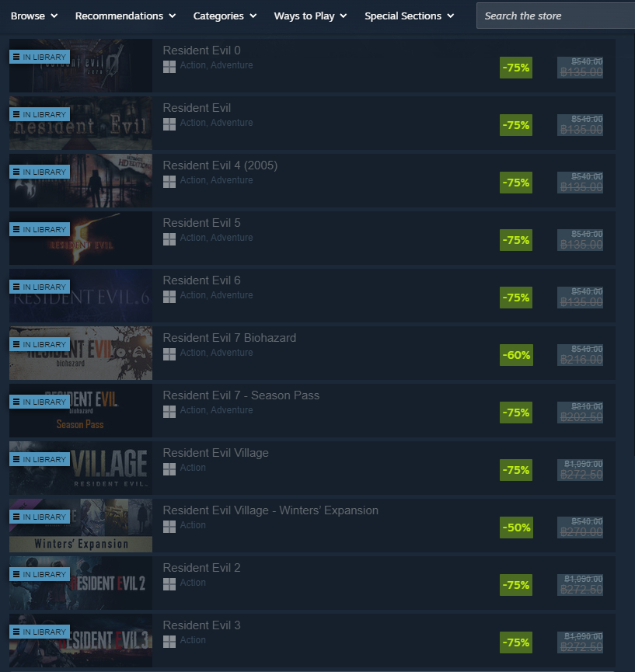The width and height of the screenshot is (635, 672).
Task: Click the -50% discount on Winters' Expansion
Action: point(516,528)
